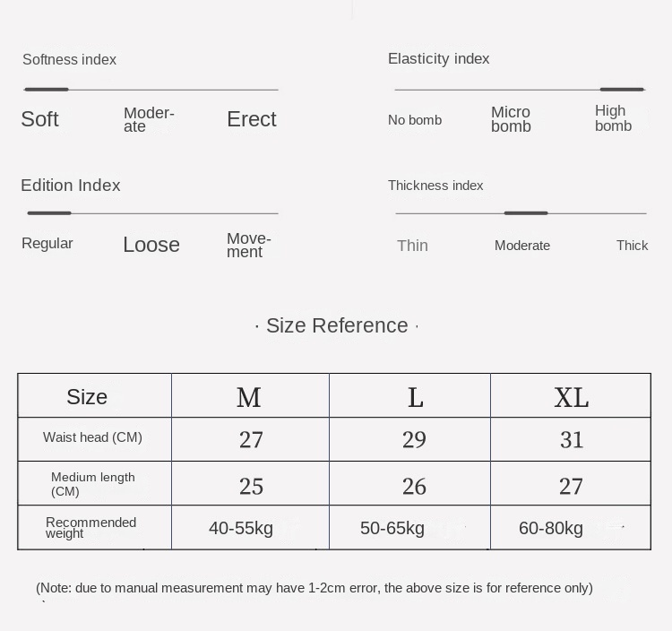Click the Edition Index slider marker
Image resolution: width=672 pixels, height=631 pixels.
click(49, 213)
